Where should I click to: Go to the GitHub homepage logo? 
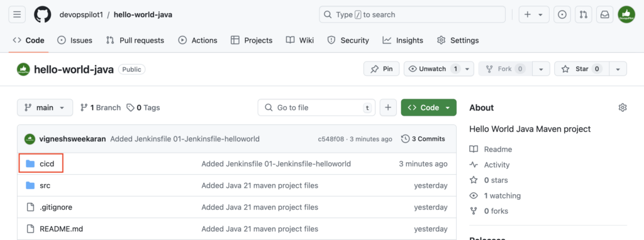43,14
